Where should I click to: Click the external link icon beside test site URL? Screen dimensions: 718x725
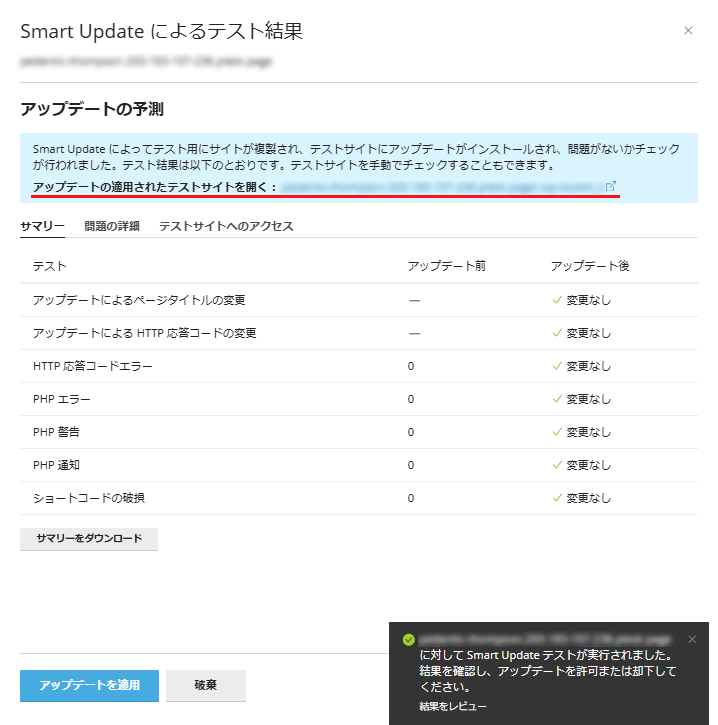611,186
